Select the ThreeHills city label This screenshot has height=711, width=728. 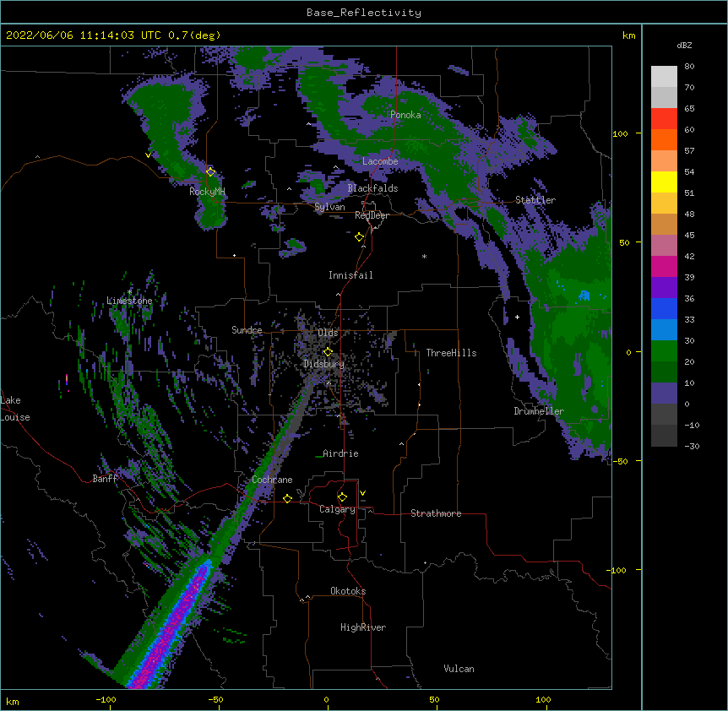(x=451, y=353)
